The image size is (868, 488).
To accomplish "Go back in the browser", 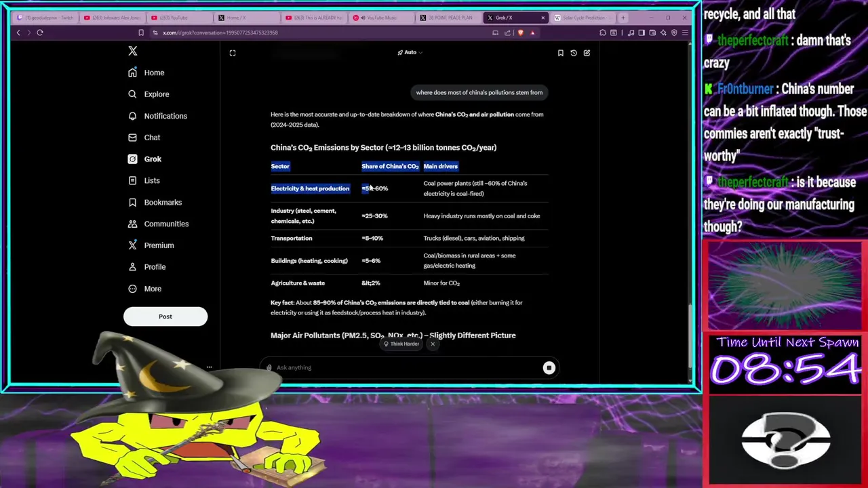I will pyautogui.click(x=18, y=33).
